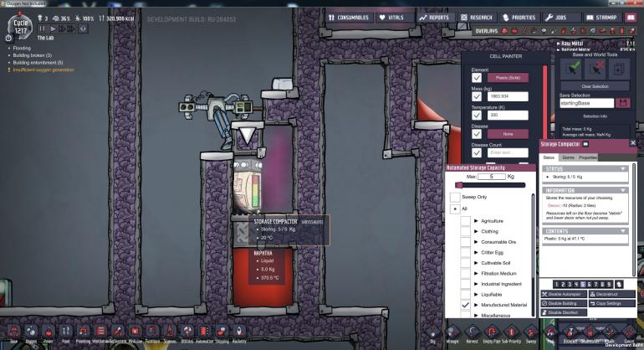Select the Cancel tool
Viewport: 644px width, 350px height.
tap(629, 332)
